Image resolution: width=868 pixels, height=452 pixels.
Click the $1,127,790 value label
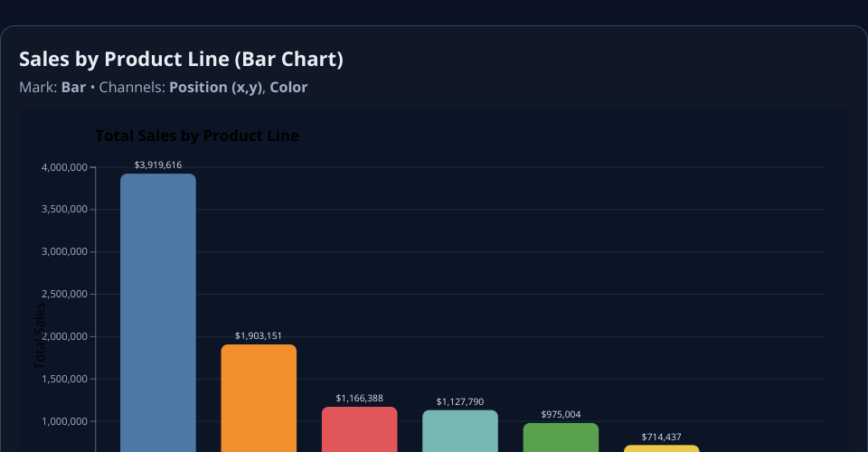pyautogui.click(x=460, y=401)
